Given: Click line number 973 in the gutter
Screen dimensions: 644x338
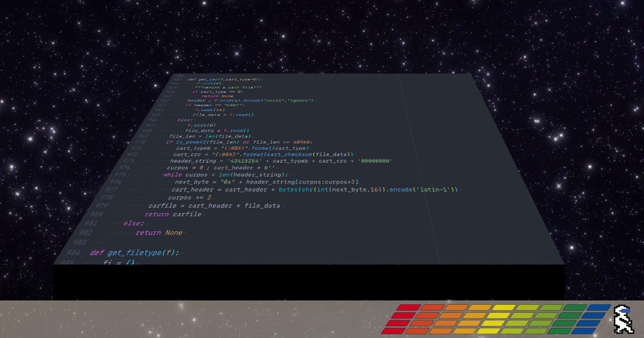Looking at the screenshot, I should click(129, 160).
